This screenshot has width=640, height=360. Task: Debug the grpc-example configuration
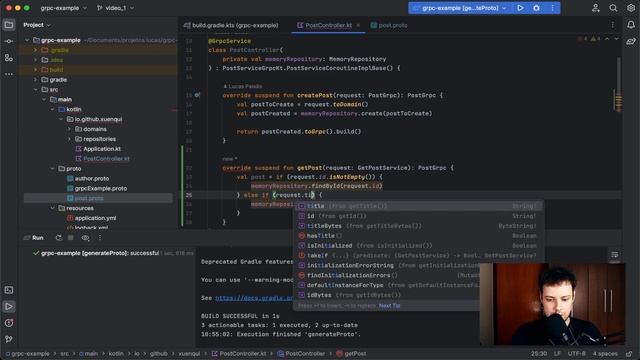(x=536, y=8)
